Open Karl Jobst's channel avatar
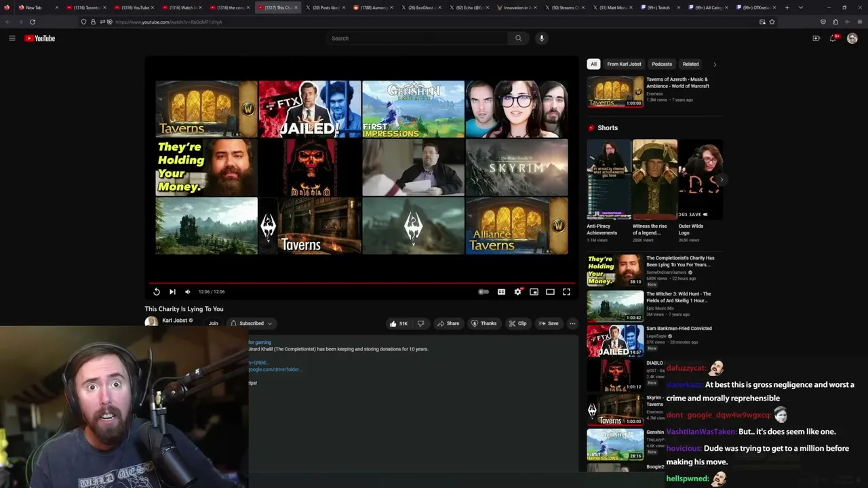Image resolution: width=868 pixels, height=488 pixels. [151, 323]
